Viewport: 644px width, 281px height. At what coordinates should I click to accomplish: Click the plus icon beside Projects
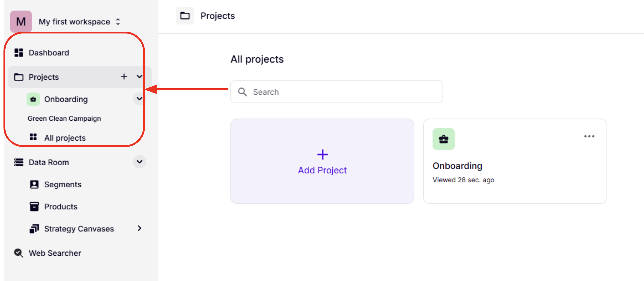[x=124, y=77]
